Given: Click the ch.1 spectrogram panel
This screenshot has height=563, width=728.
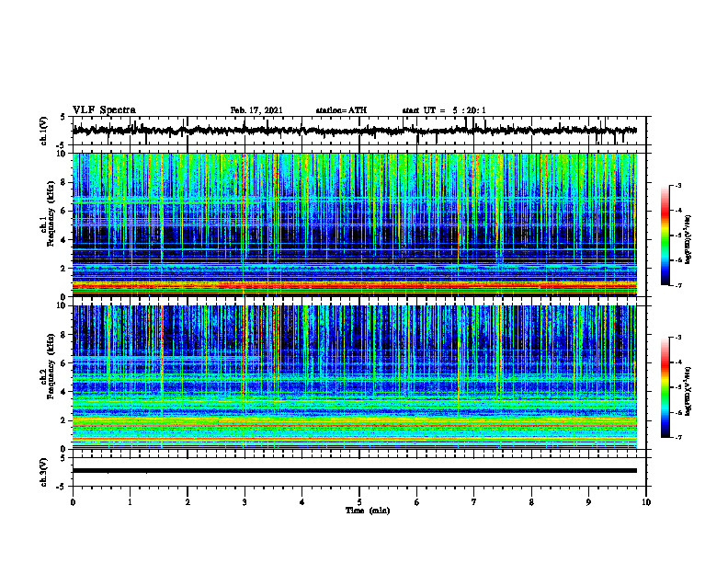Looking at the screenshot, I should [x=355, y=224].
